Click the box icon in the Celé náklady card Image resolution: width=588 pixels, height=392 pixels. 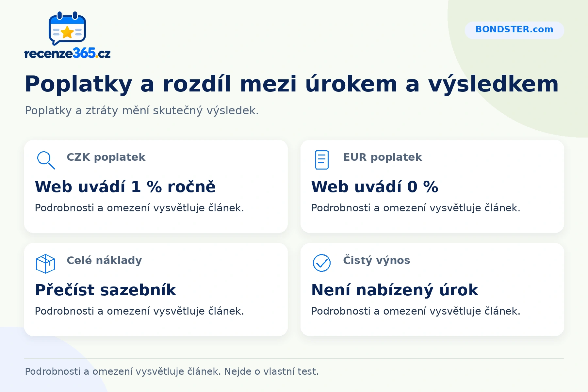[x=45, y=263]
